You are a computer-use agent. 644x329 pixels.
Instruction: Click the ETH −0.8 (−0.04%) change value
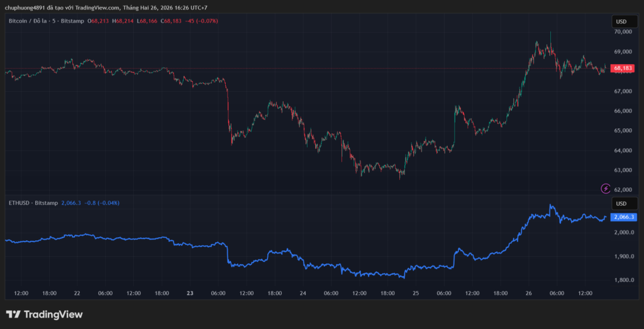pyautogui.click(x=103, y=203)
